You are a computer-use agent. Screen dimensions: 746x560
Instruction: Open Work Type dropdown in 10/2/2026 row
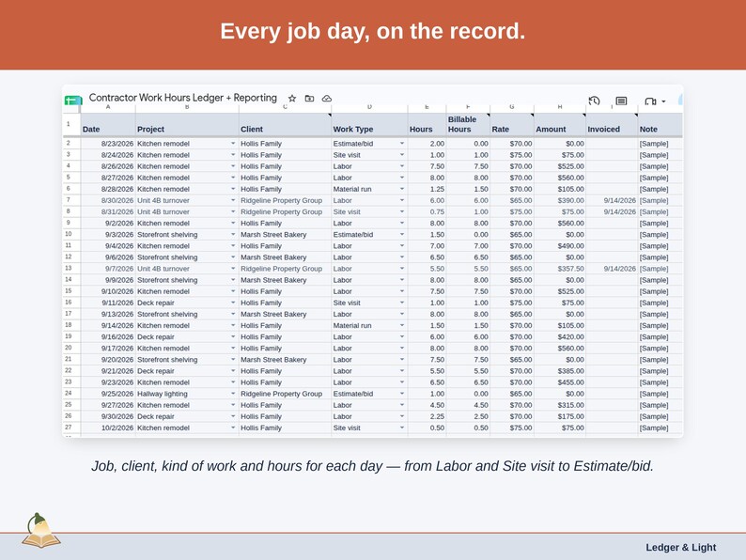click(x=402, y=428)
